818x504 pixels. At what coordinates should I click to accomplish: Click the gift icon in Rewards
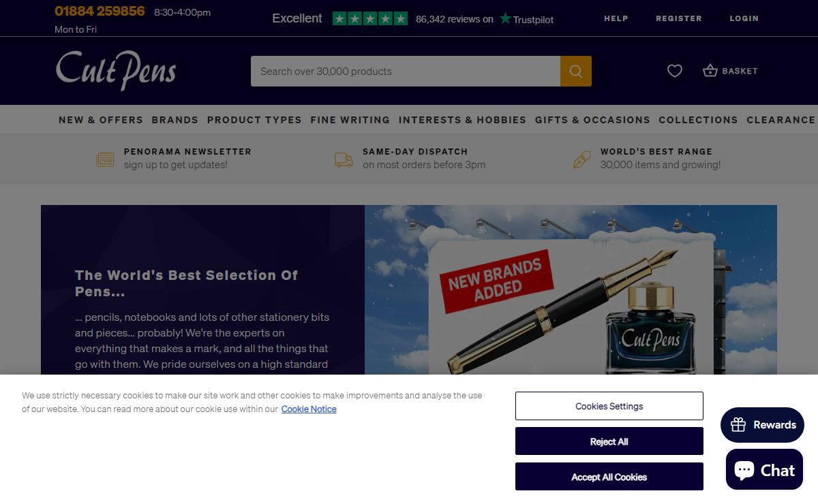[x=738, y=425]
